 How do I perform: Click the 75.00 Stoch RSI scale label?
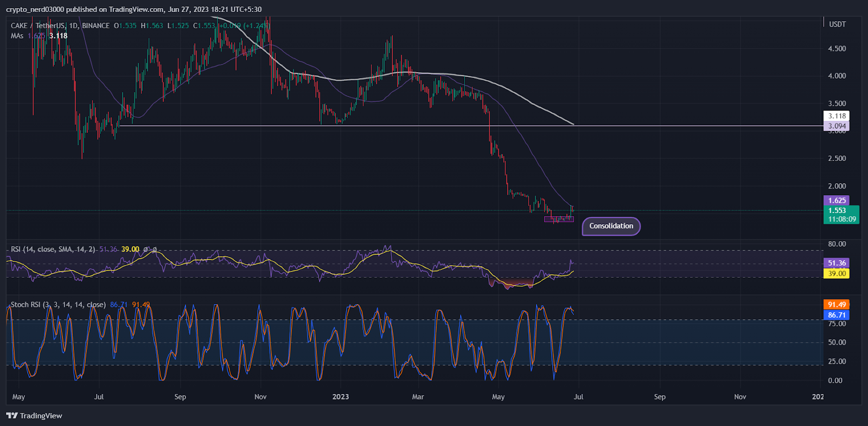tap(837, 324)
